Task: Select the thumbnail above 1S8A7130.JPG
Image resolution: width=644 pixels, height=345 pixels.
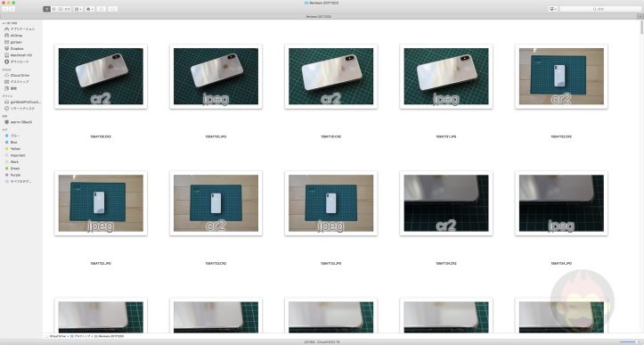Action: 216,77
